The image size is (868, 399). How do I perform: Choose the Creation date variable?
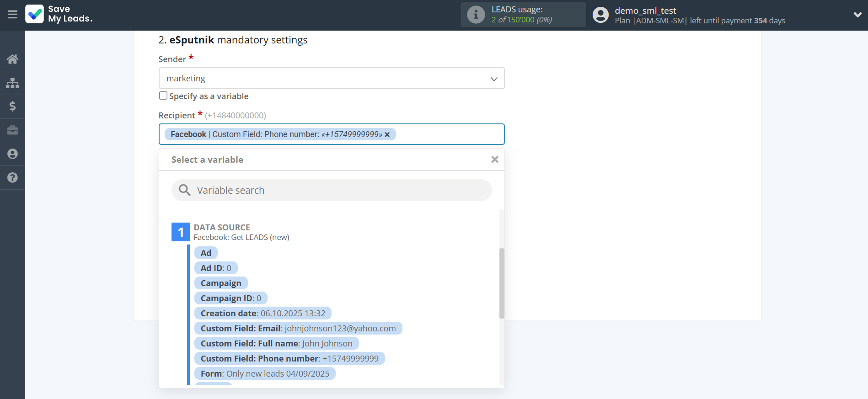[x=263, y=313]
